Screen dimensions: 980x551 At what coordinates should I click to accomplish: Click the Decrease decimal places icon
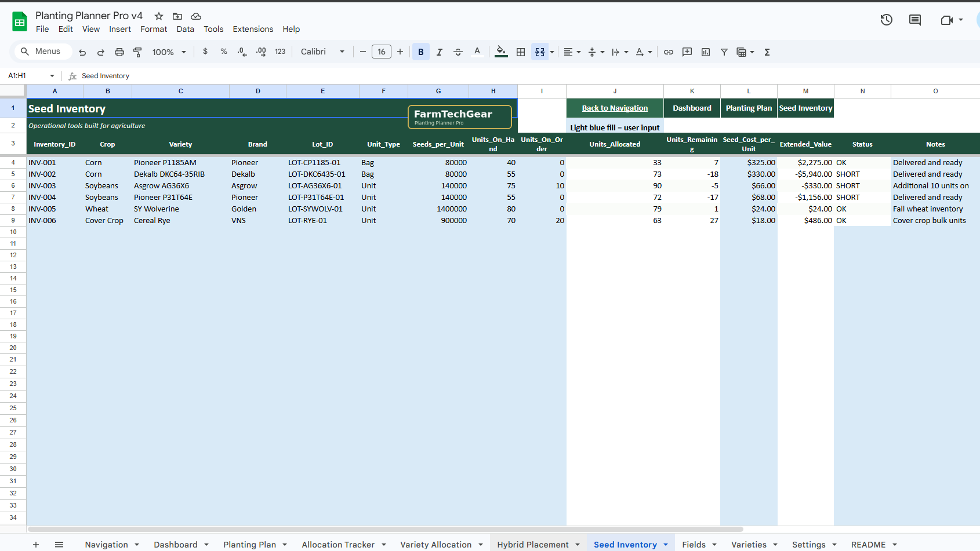coord(242,52)
